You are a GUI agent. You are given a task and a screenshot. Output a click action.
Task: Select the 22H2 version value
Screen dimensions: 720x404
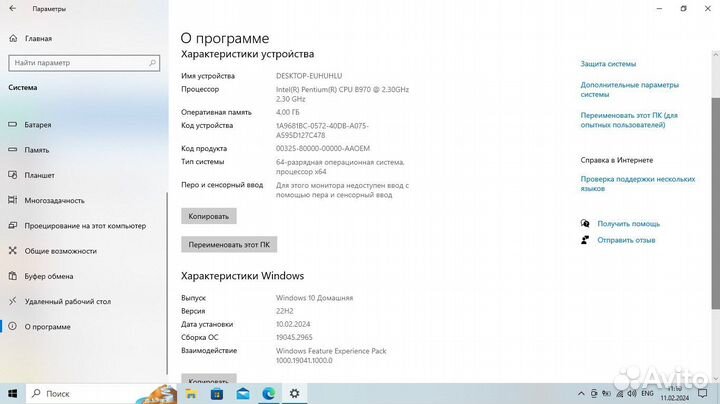[x=285, y=311]
